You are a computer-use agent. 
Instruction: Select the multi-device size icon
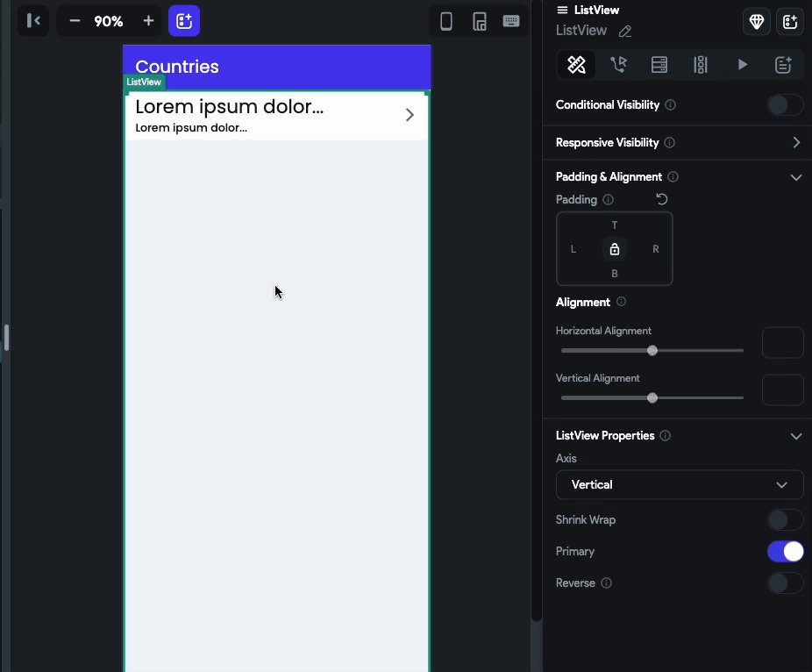pyautogui.click(x=480, y=21)
